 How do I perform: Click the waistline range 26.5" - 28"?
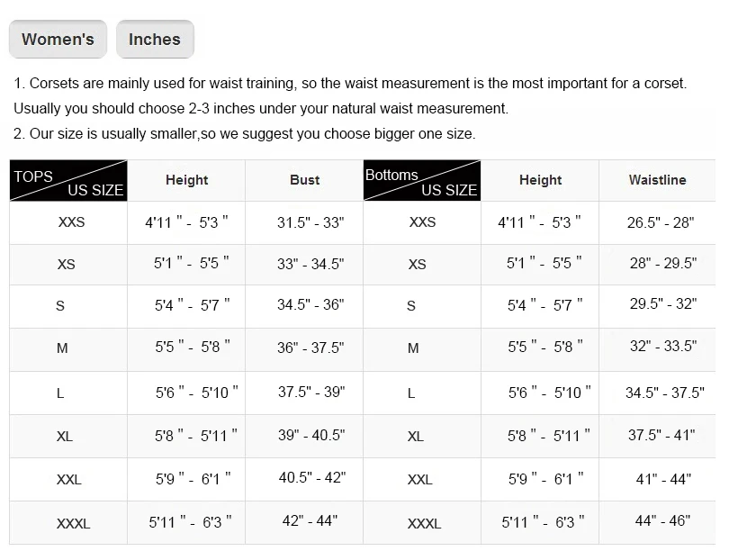point(661,222)
